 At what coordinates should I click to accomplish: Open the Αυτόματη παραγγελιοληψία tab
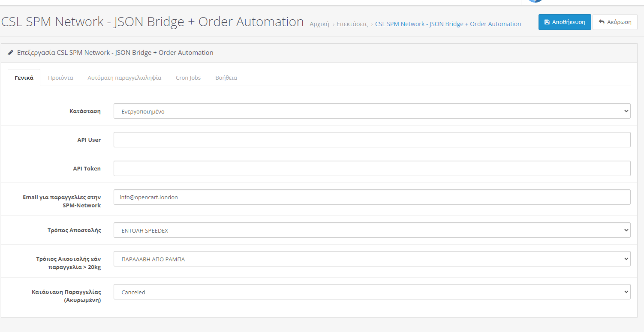pos(124,78)
